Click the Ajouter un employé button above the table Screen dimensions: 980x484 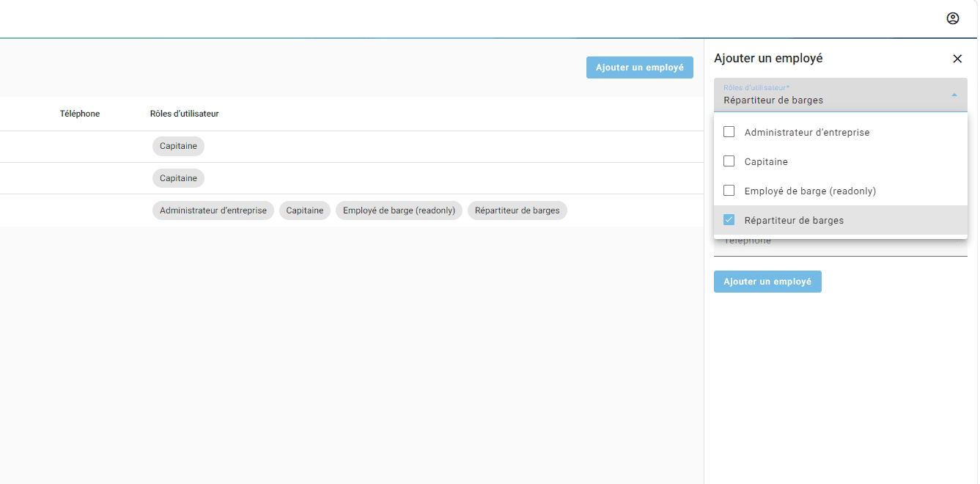(640, 67)
